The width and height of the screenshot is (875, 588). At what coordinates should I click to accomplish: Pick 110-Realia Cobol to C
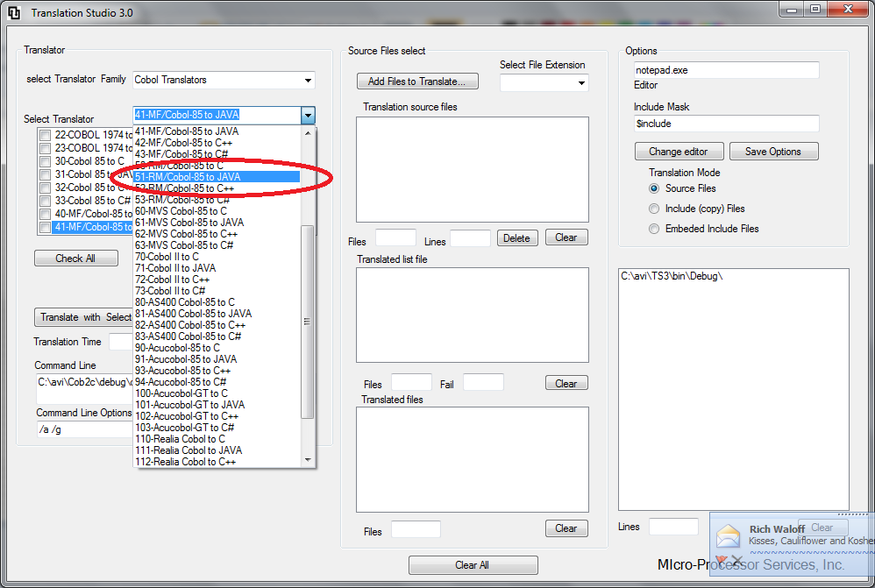coord(217,439)
